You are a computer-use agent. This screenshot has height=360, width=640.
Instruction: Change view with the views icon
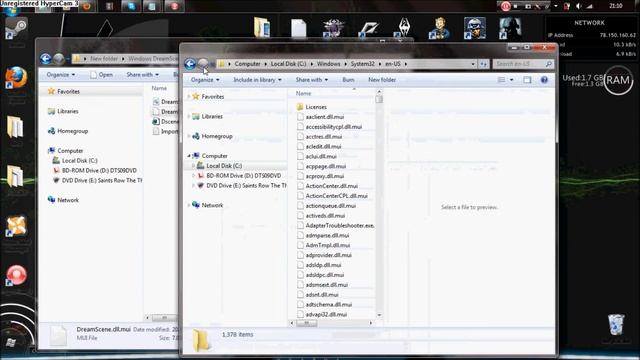[x=502, y=80]
